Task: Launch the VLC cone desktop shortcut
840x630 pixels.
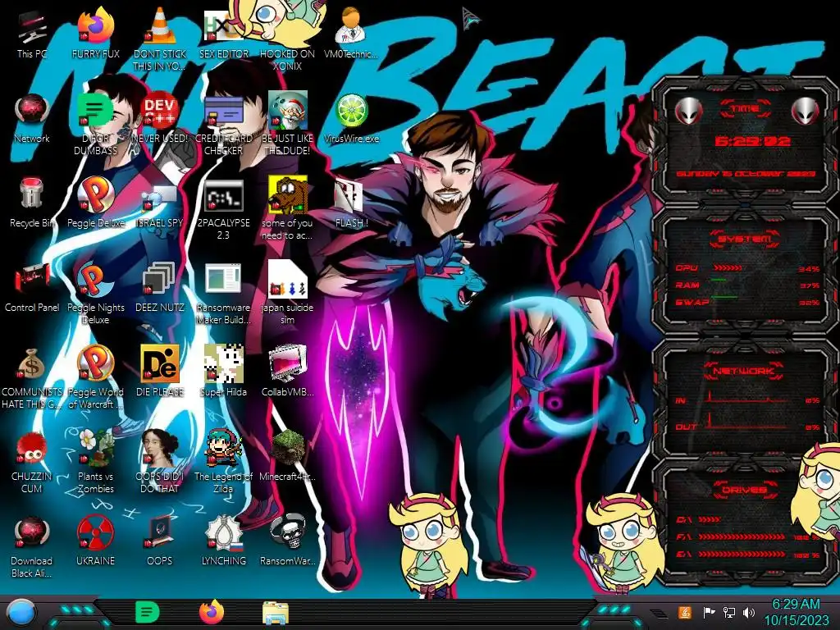Action: (160, 39)
